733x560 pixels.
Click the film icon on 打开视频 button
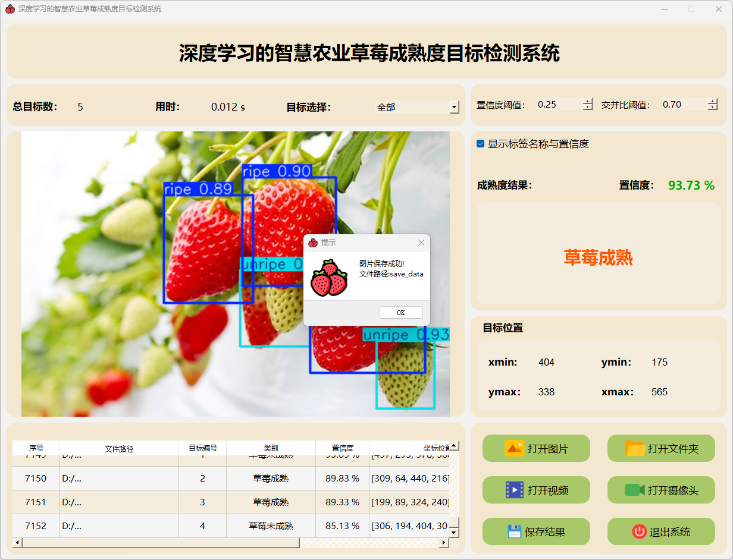(x=514, y=490)
